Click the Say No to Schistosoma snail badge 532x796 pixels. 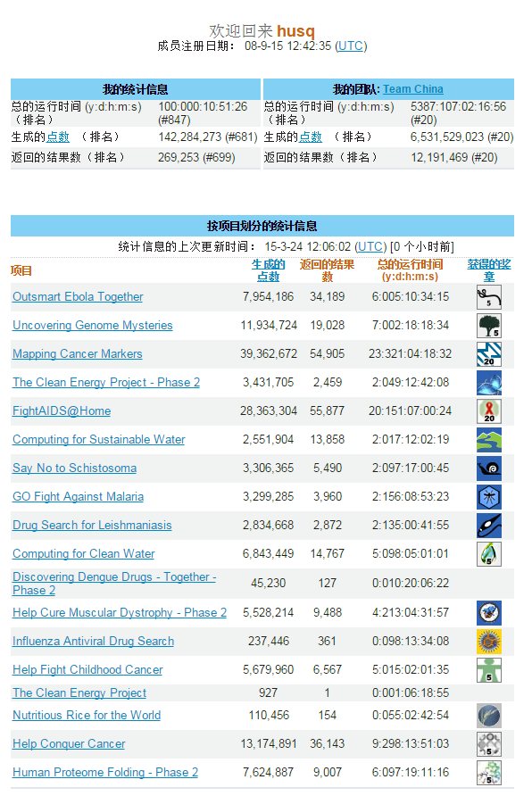click(x=489, y=468)
